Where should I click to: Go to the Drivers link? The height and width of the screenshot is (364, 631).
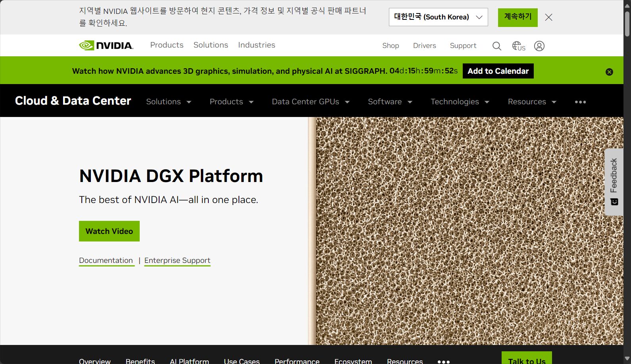pos(424,46)
